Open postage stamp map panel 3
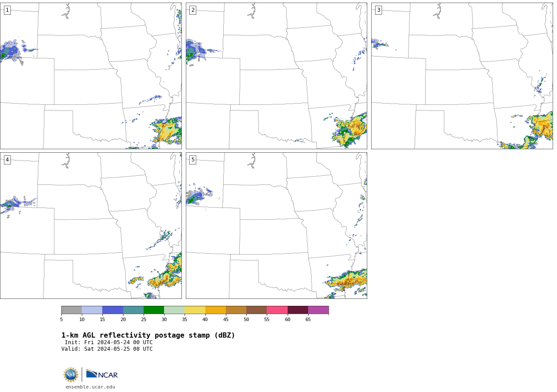 pos(462,76)
